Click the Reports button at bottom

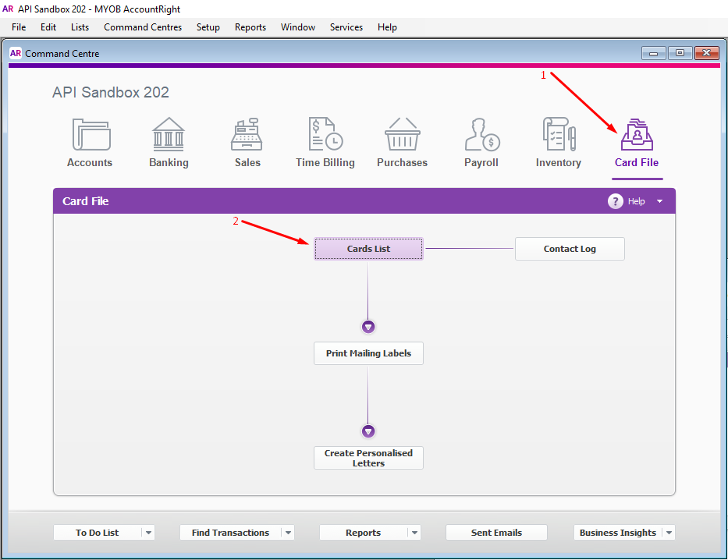point(363,533)
